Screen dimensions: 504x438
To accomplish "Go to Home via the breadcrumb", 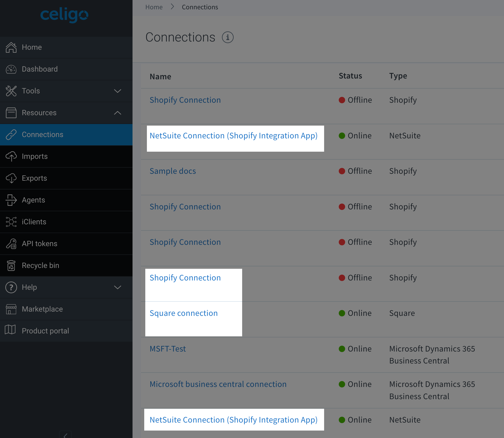I will (x=154, y=7).
